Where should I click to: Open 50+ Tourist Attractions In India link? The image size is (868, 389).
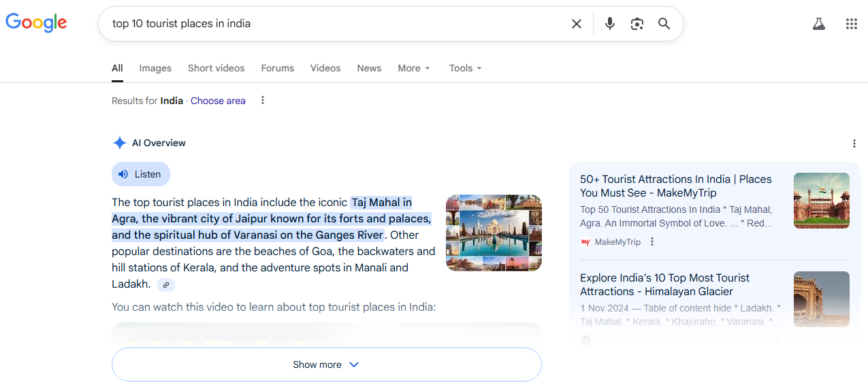pos(676,186)
